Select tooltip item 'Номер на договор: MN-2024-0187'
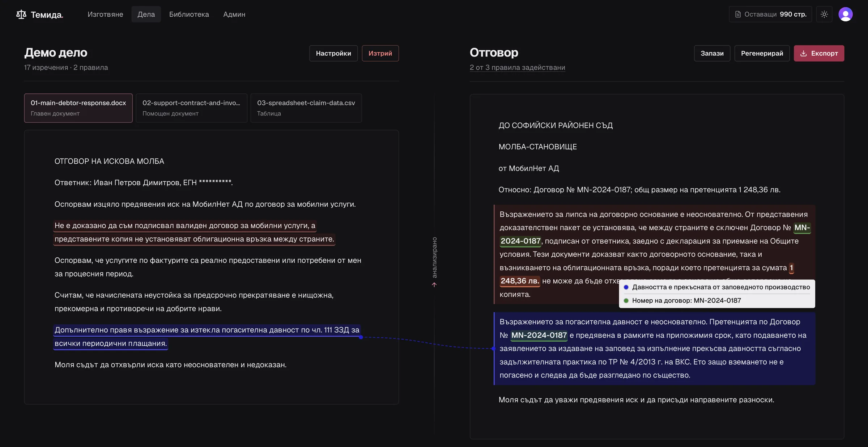The height and width of the screenshot is (447, 868). (682, 301)
